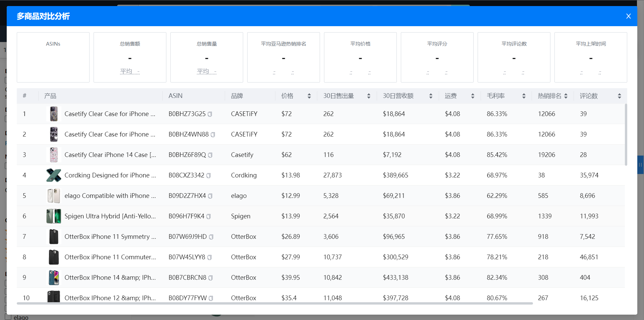Sort by 30日售出量 column arrows

(369, 96)
